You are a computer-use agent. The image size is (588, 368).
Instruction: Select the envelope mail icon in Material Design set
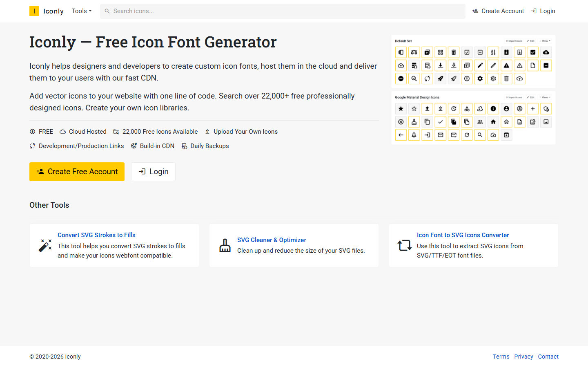pyautogui.click(x=440, y=135)
